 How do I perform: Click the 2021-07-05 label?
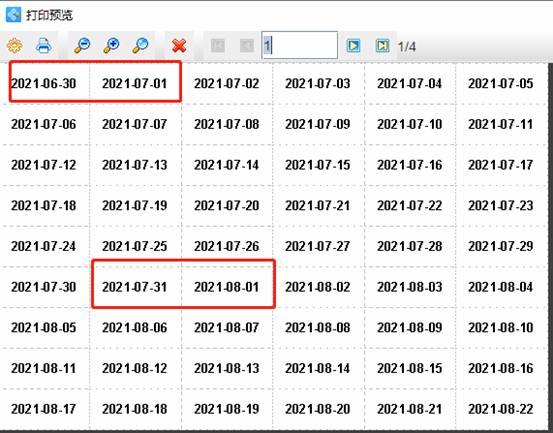coord(501,84)
